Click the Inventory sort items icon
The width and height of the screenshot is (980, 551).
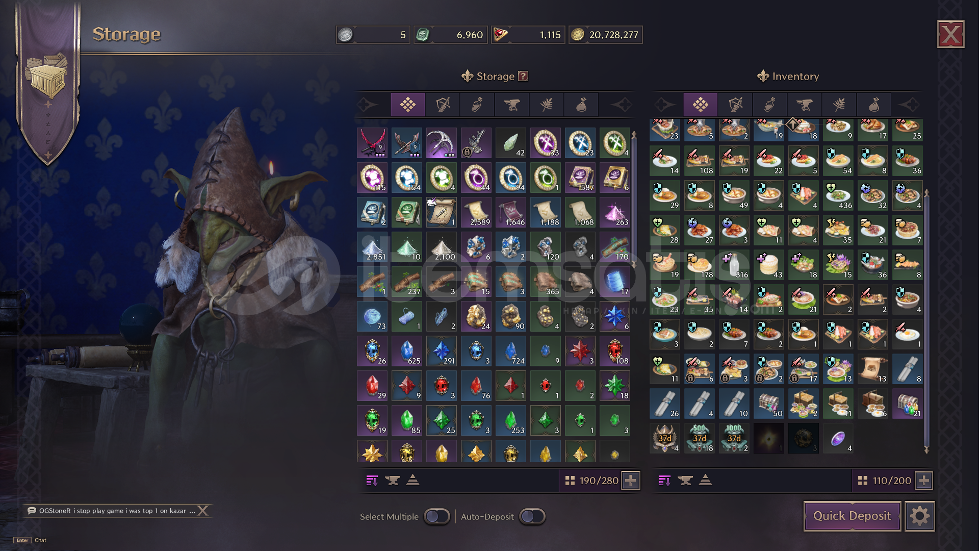tap(665, 481)
